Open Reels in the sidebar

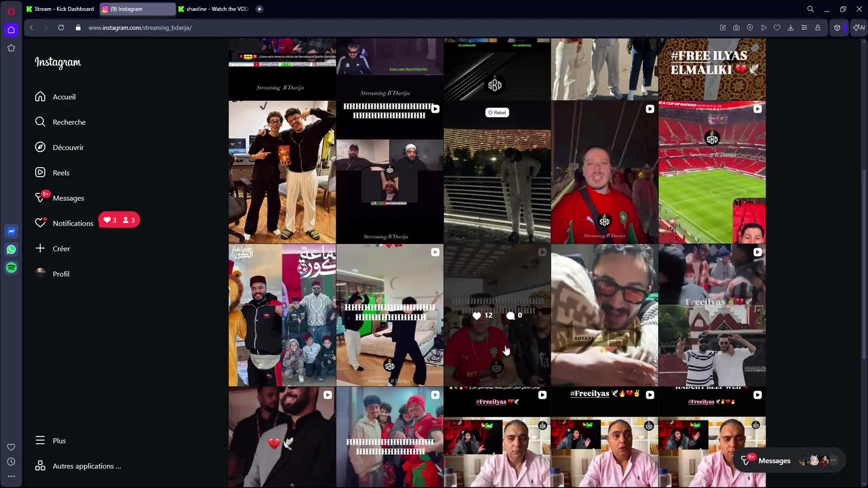click(x=60, y=173)
